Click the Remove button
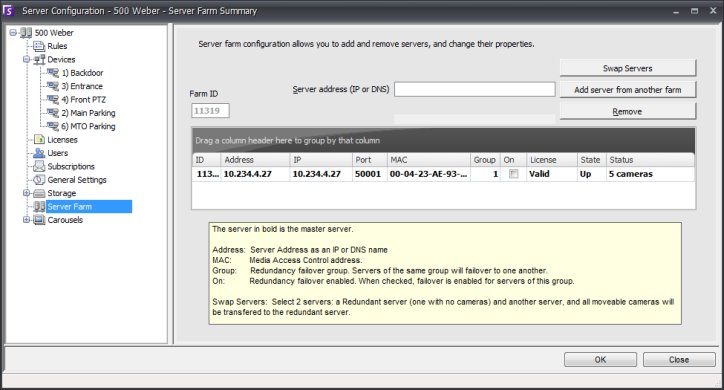The height and width of the screenshot is (390, 724). 627,112
